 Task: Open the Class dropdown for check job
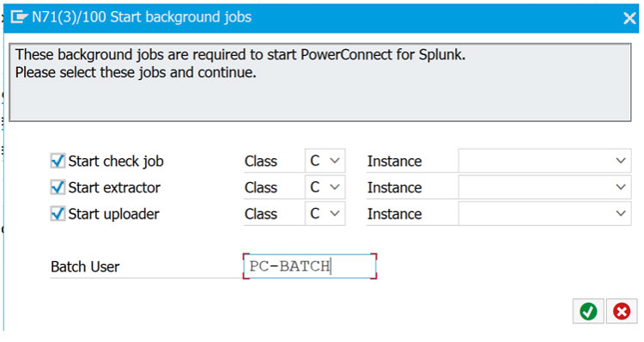tap(325, 161)
